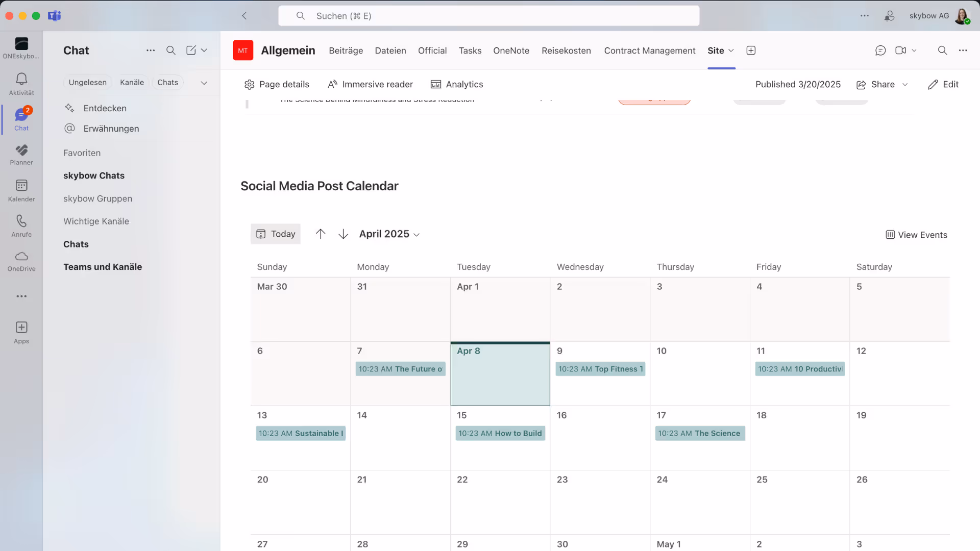
Task: Go to previous month with up arrow
Action: pos(321,234)
